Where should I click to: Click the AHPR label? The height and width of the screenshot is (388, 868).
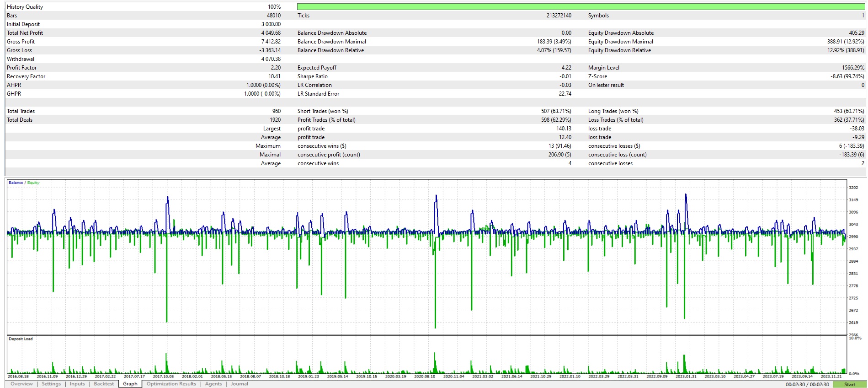click(14, 85)
